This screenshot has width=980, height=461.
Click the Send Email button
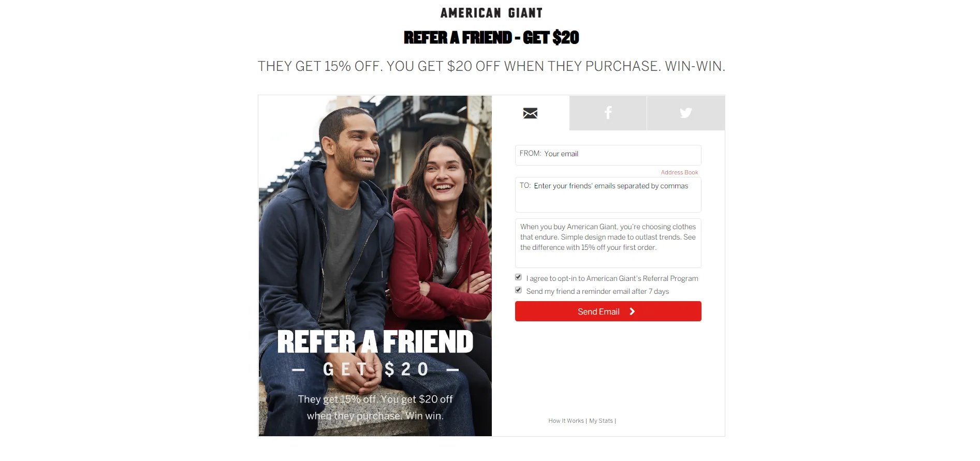point(608,311)
